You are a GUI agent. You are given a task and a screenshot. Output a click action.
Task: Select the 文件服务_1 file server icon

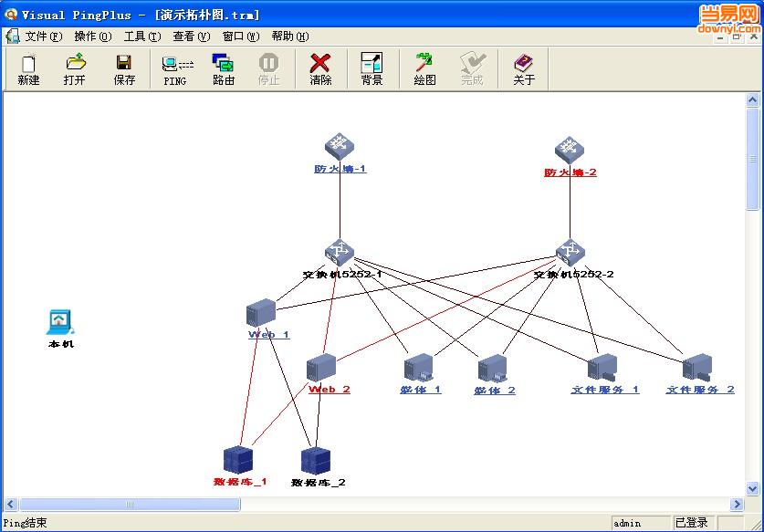tap(602, 368)
